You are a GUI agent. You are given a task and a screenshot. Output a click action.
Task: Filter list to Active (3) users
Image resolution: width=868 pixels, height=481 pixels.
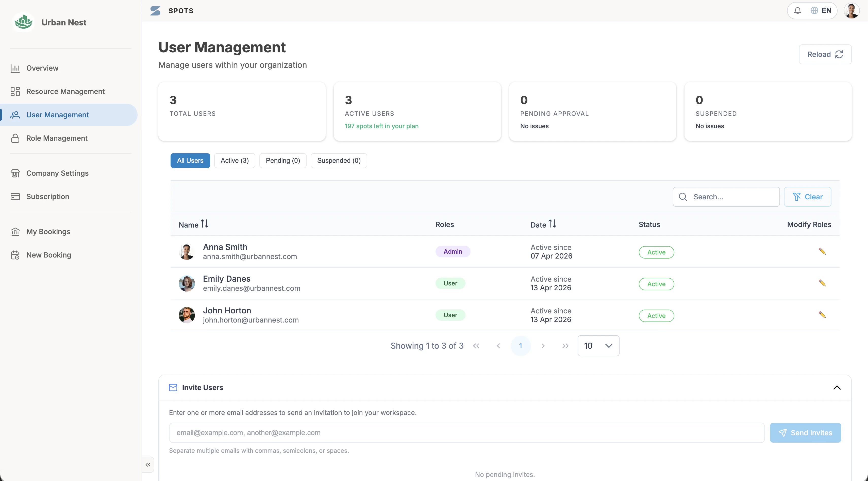coord(235,161)
